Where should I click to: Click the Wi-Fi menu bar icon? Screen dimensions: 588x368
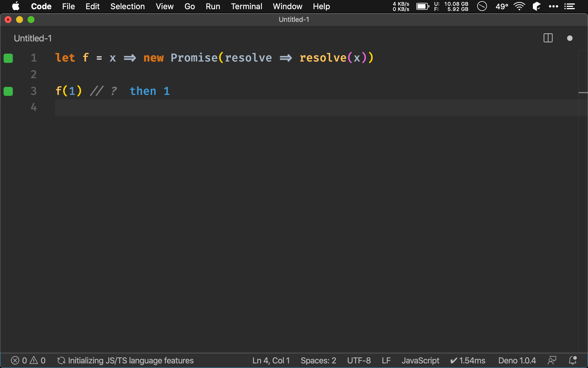pyautogui.click(x=519, y=6)
